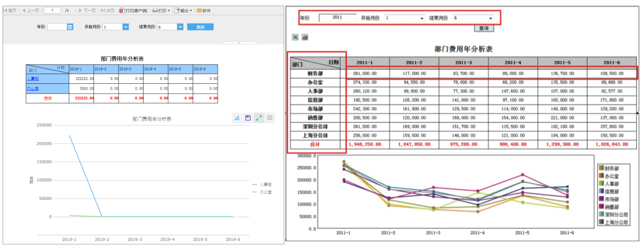Screen dimensions: 644x248
Task: Open the 输出 export dropdown menu
Action: click(x=183, y=10)
